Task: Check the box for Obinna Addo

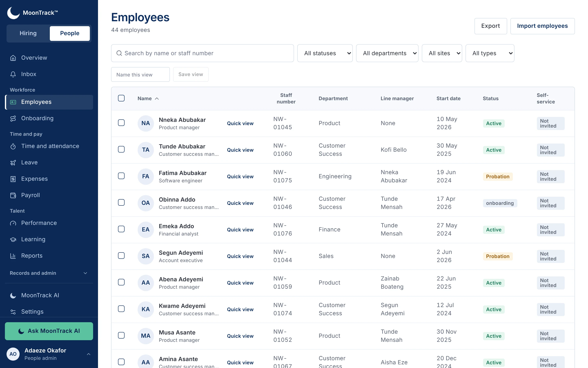Action: tap(121, 202)
